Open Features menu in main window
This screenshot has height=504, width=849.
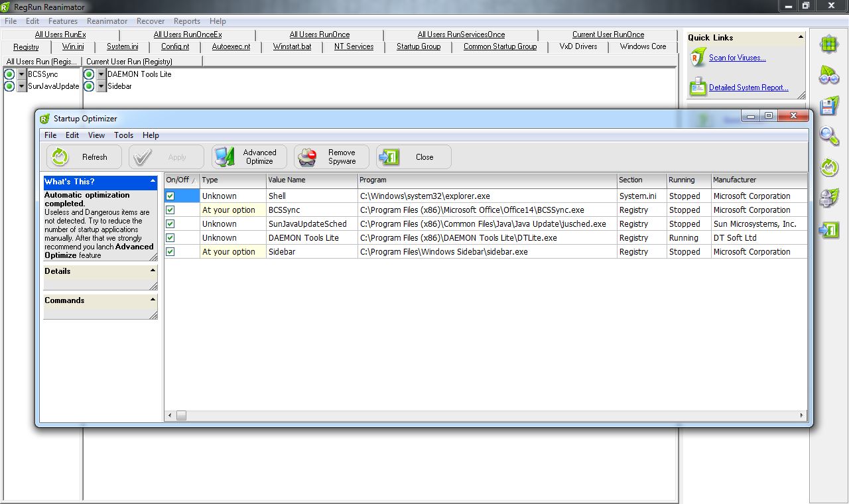click(63, 21)
